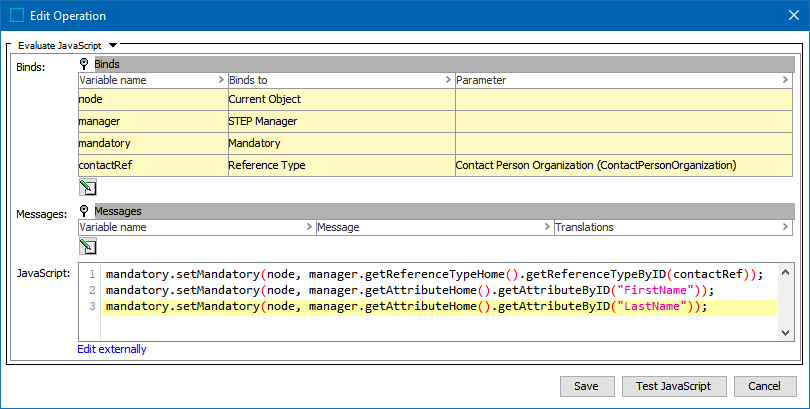810x409 pixels.
Task: Open the Edit externally link
Action: pos(112,349)
